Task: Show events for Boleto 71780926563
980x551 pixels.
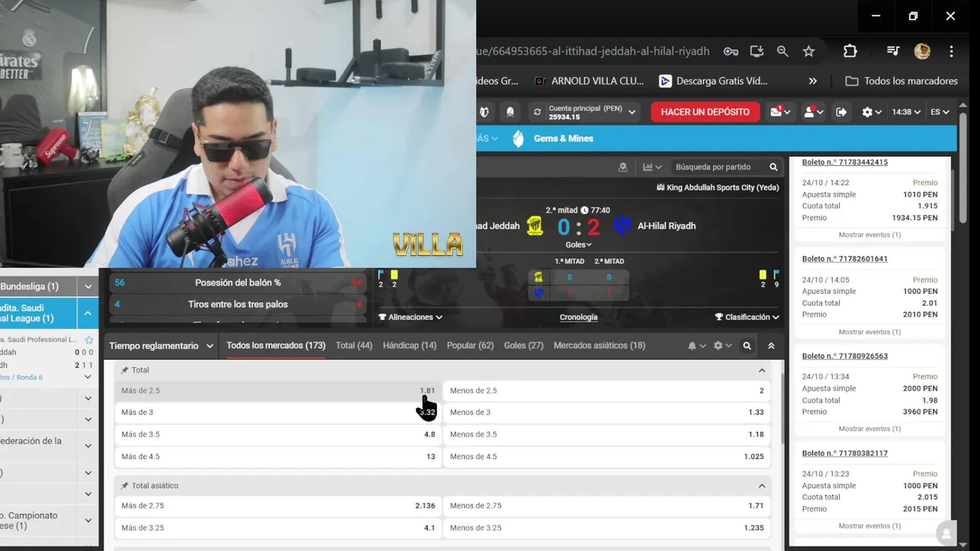Action: (x=870, y=429)
